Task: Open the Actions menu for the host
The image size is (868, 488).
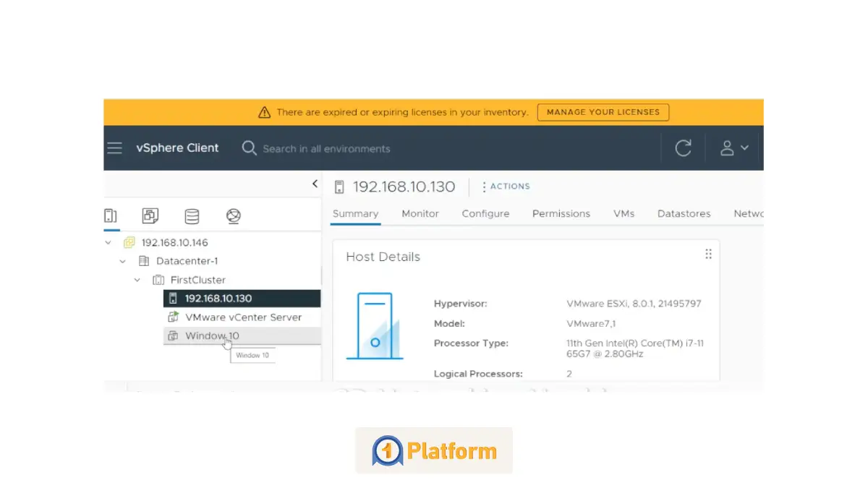Action: point(506,187)
